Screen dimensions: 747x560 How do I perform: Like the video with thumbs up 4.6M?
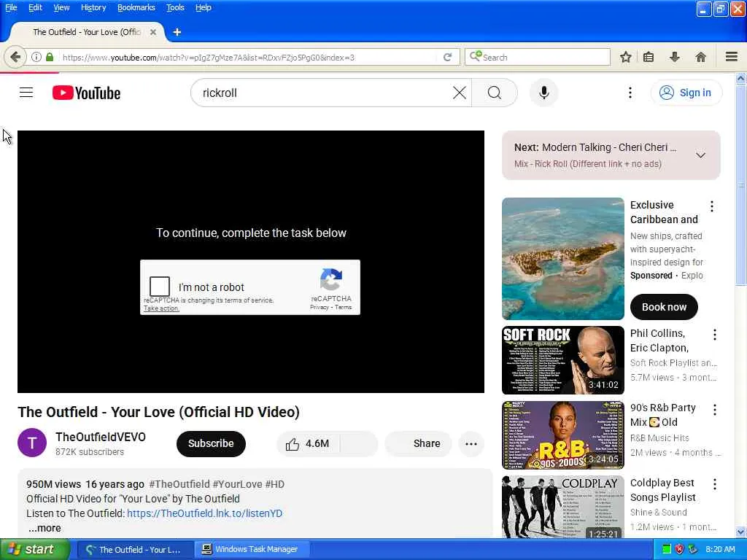click(x=308, y=444)
